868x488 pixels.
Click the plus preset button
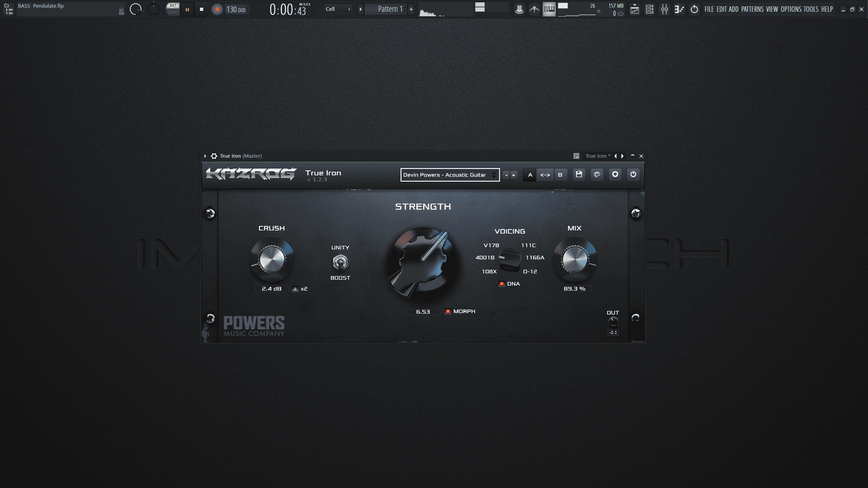pyautogui.click(x=514, y=175)
